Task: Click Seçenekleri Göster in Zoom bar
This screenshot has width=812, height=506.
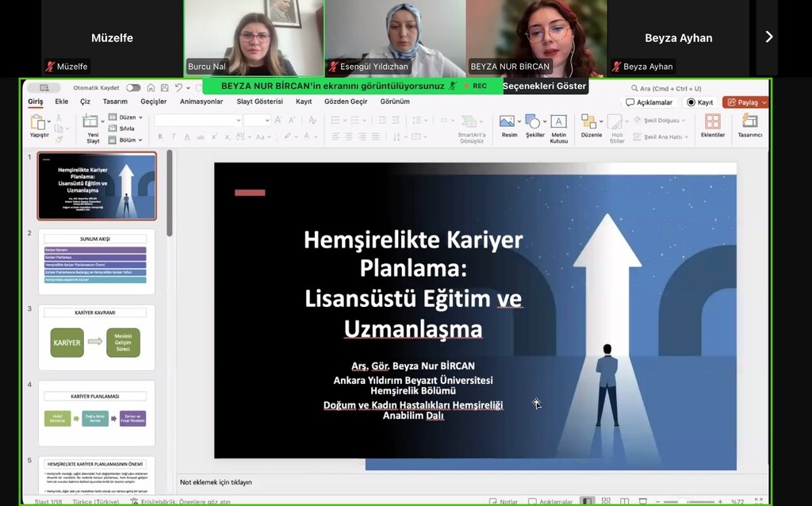Action: coord(544,86)
